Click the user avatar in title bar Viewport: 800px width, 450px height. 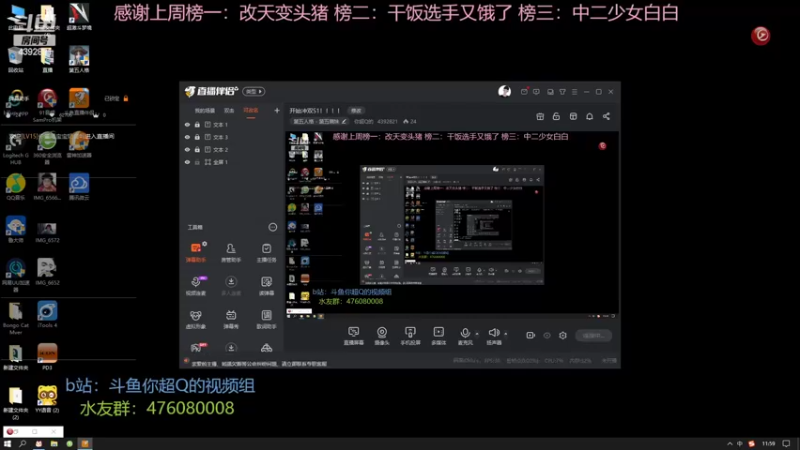click(x=505, y=91)
